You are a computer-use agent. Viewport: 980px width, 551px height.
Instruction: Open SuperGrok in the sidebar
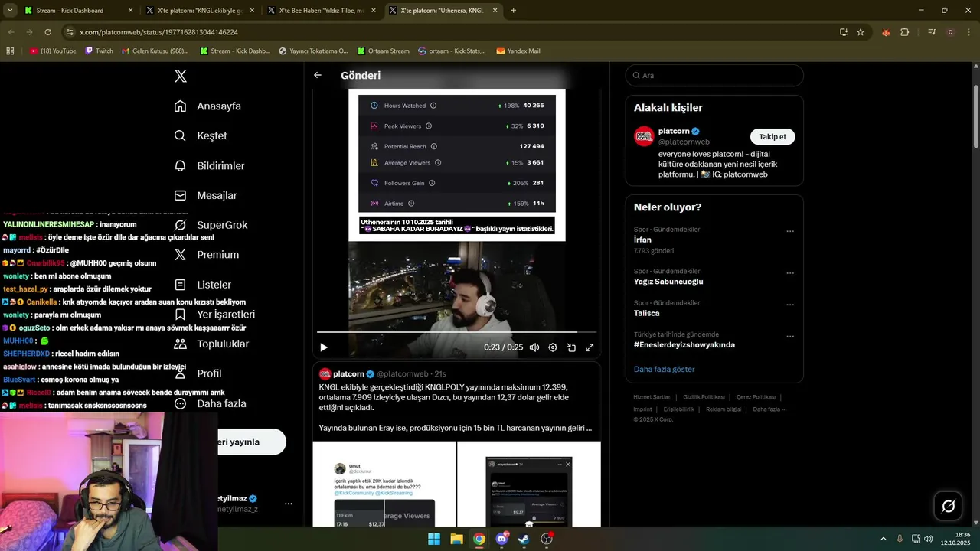click(x=211, y=225)
